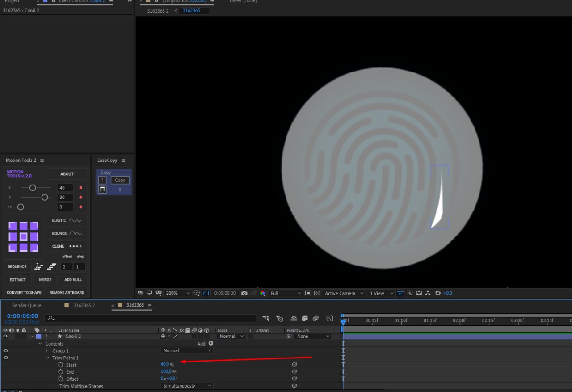
Task: Click the Region of Interest icon
Action: tap(308, 293)
